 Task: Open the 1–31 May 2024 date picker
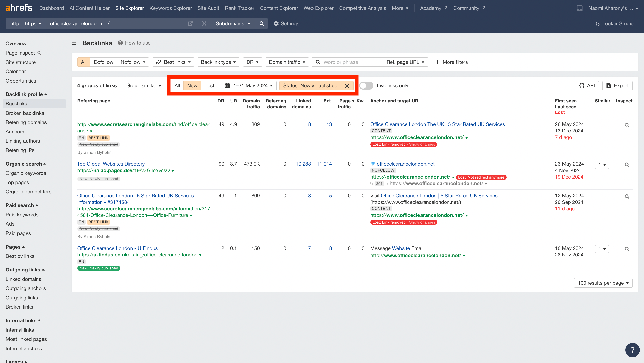[249, 85]
